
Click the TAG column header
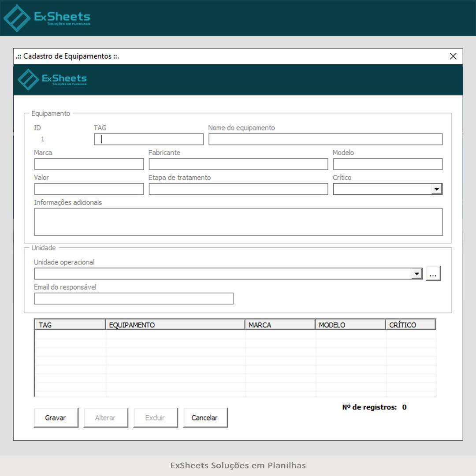[x=70, y=325]
